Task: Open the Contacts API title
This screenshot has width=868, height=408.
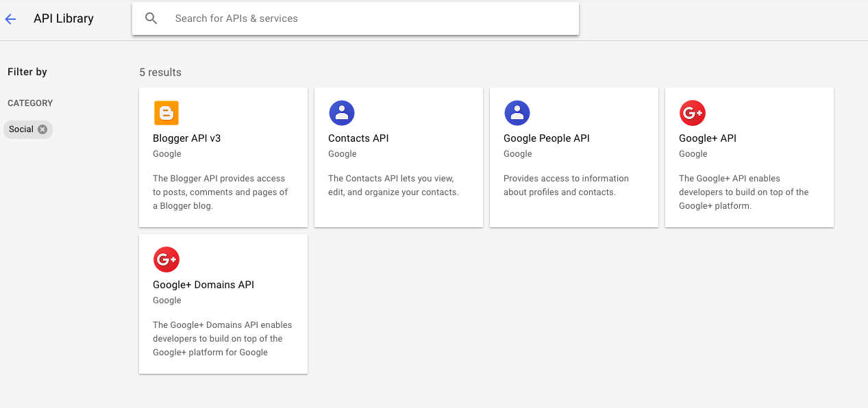Action: 358,138
